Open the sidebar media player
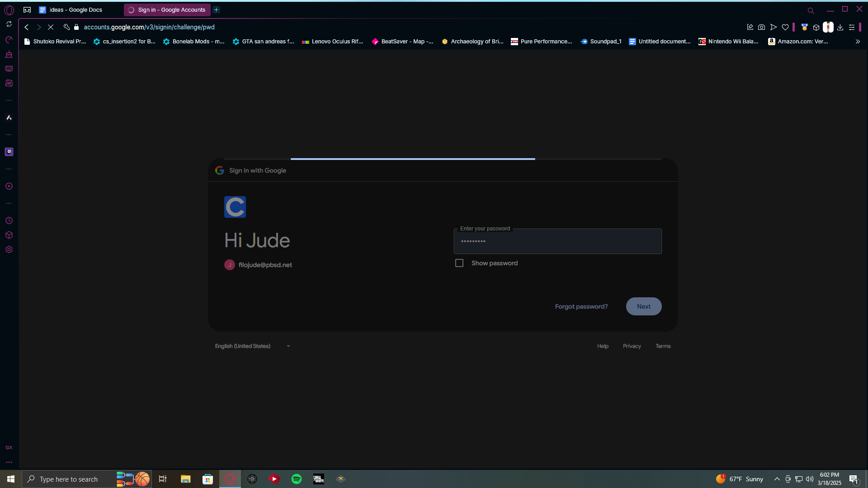This screenshot has width=868, height=488. point(9,186)
